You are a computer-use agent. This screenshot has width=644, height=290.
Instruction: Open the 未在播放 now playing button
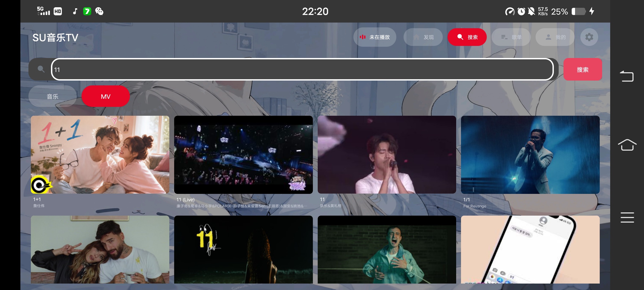point(375,37)
